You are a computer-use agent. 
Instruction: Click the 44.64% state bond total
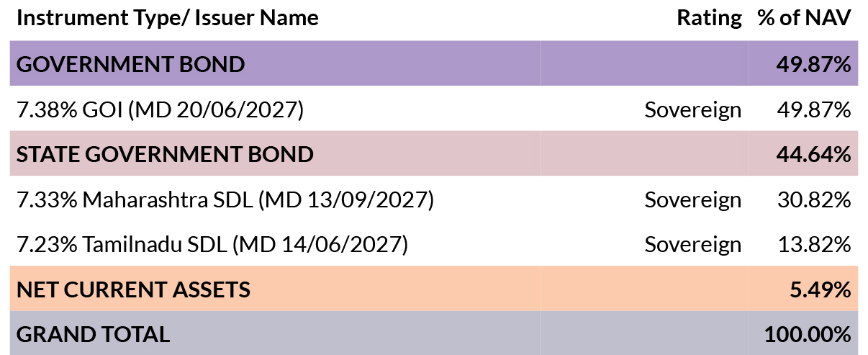813,154
